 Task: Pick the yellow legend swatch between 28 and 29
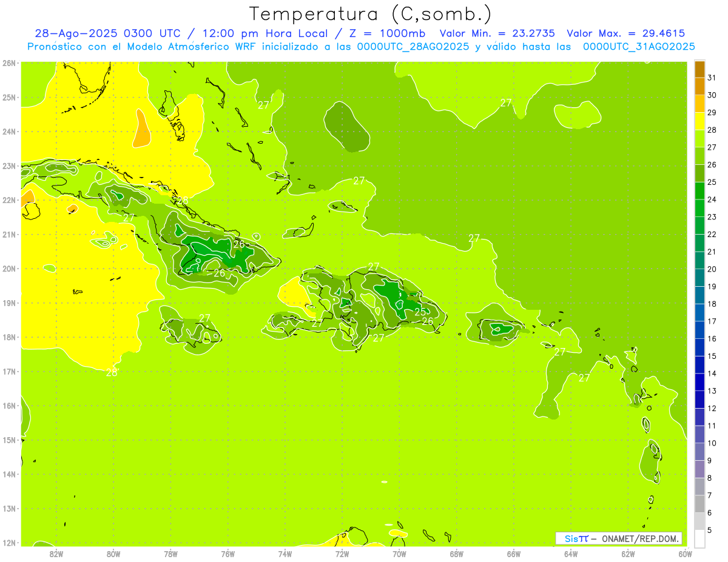tap(699, 121)
